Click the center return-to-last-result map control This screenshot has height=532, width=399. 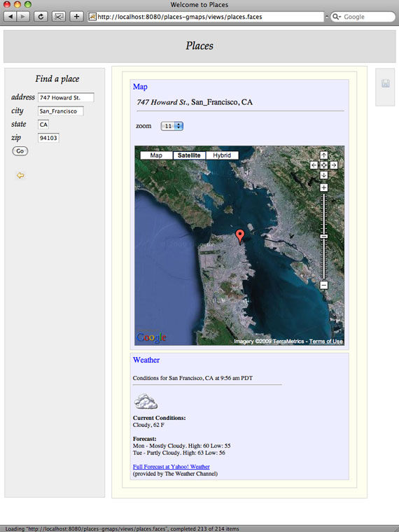click(x=323, y=165)
